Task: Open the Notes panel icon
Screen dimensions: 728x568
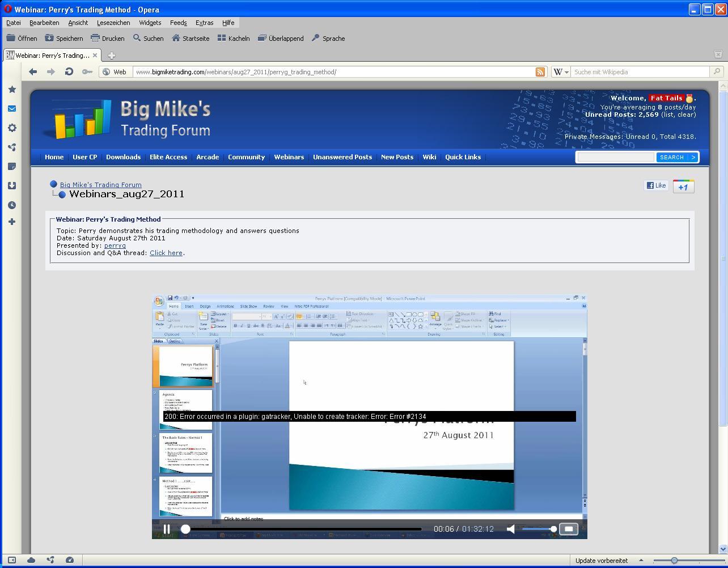Action: pos(12,167)
